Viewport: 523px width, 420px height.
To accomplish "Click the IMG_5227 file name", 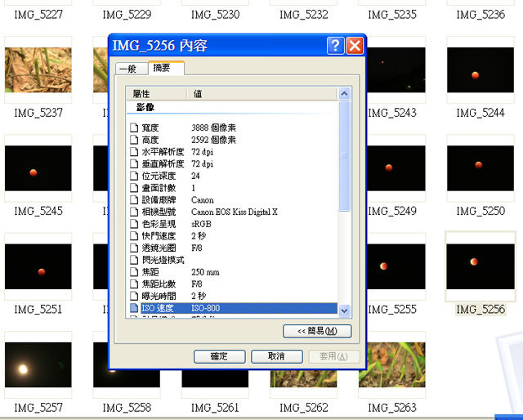I will [x=38, y=15].
